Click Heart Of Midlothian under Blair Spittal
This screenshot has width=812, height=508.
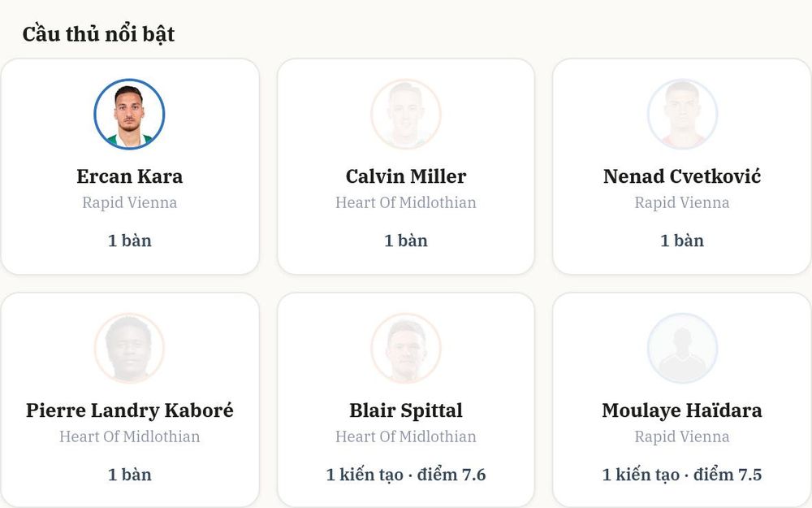tap(406, 436)
